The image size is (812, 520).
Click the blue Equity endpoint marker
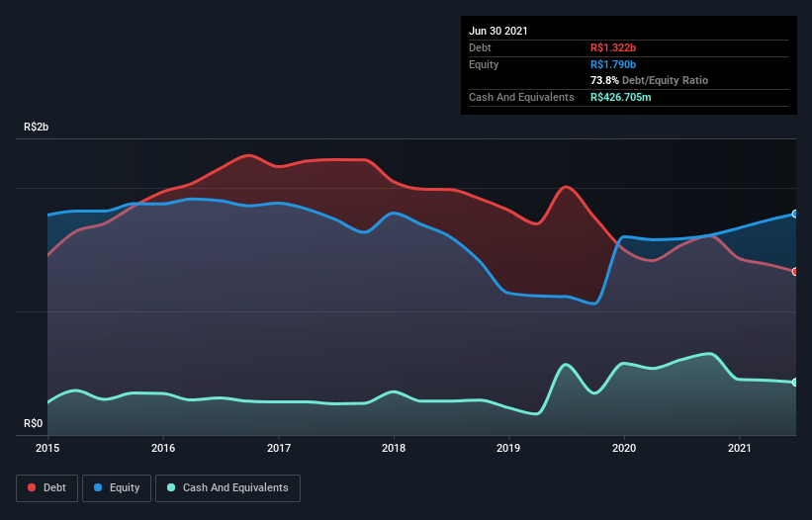click(795, 214)
